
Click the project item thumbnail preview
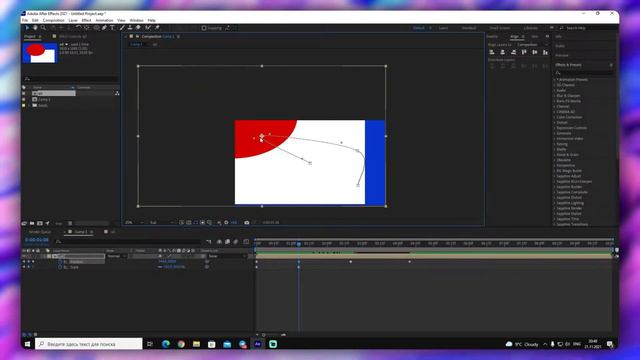[x=40, y=53]
